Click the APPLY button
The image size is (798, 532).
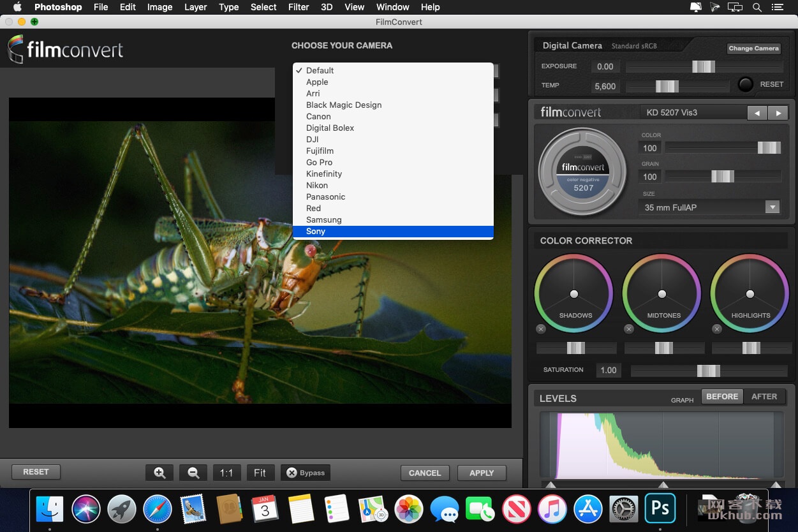pyautogui.click(x=482, y=473)
